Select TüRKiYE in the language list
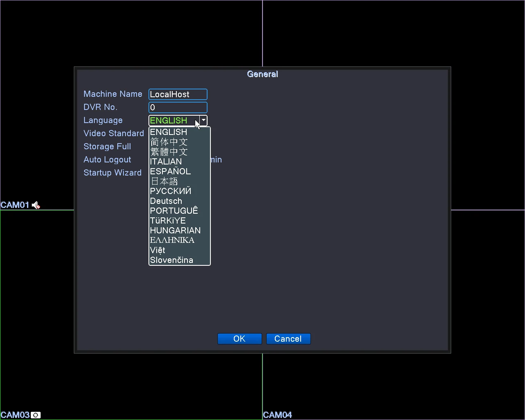The height and width of the screenshot is (420, 525). tap(180, 221)
